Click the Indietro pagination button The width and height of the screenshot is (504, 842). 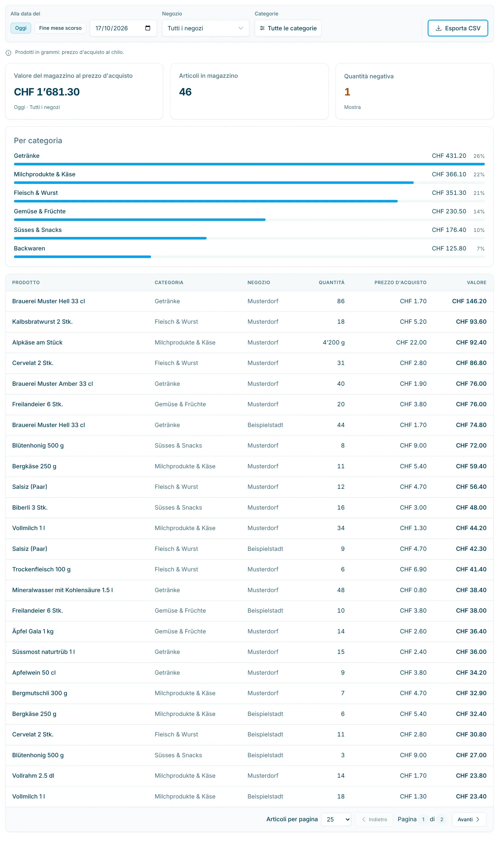tap(374, 819)
